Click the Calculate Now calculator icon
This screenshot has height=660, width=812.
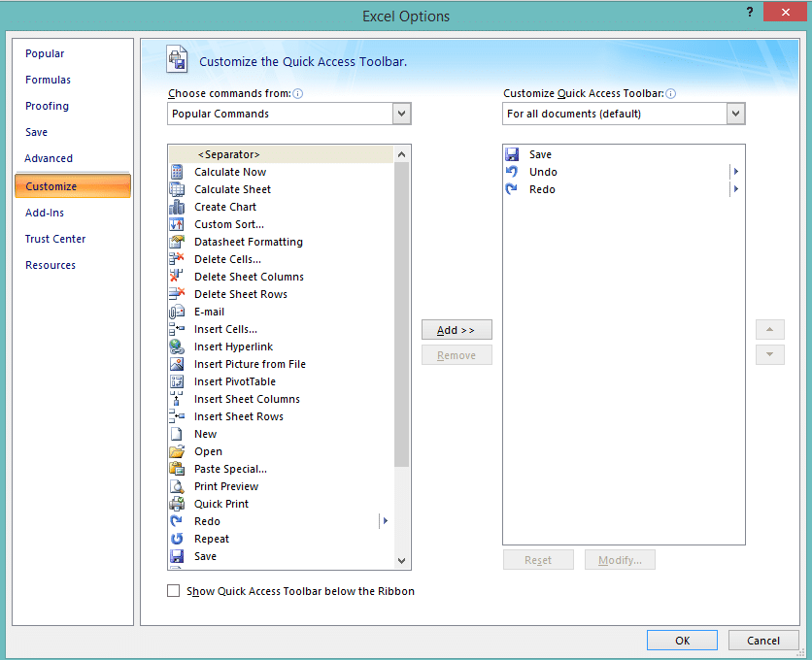coord(177,172)
